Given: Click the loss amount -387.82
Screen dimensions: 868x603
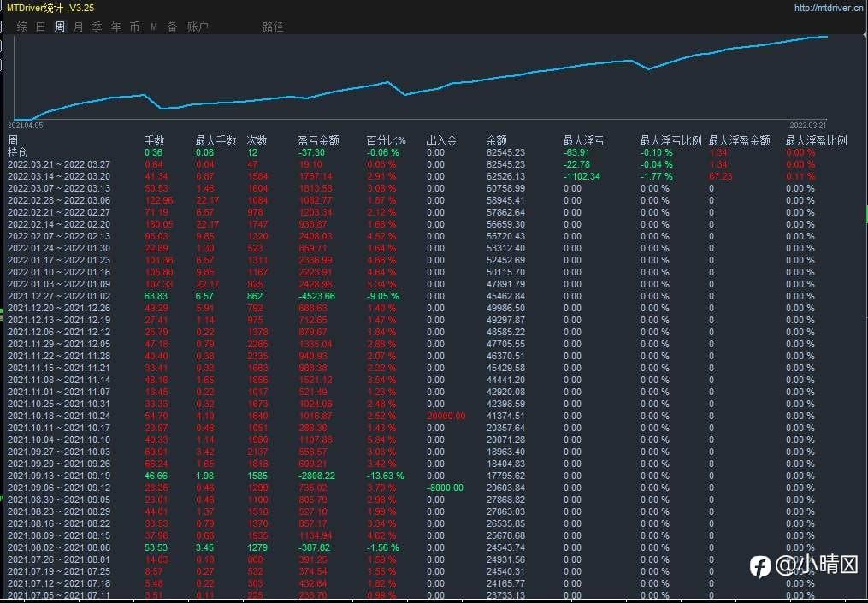Looking at the screenshot, I should click(314, 547).
